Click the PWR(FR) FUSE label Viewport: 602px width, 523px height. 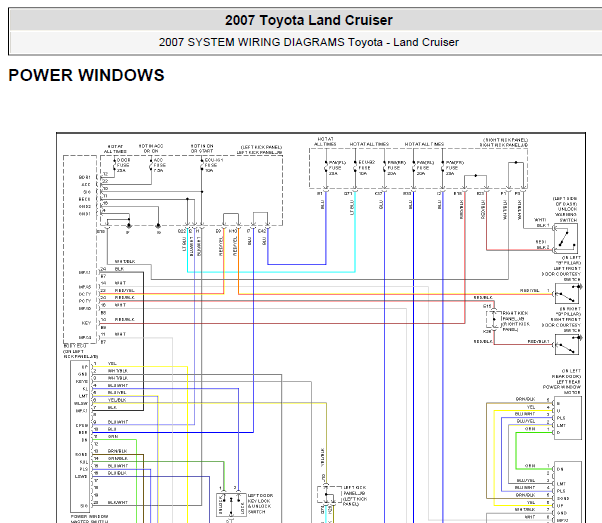pos(454,168)
